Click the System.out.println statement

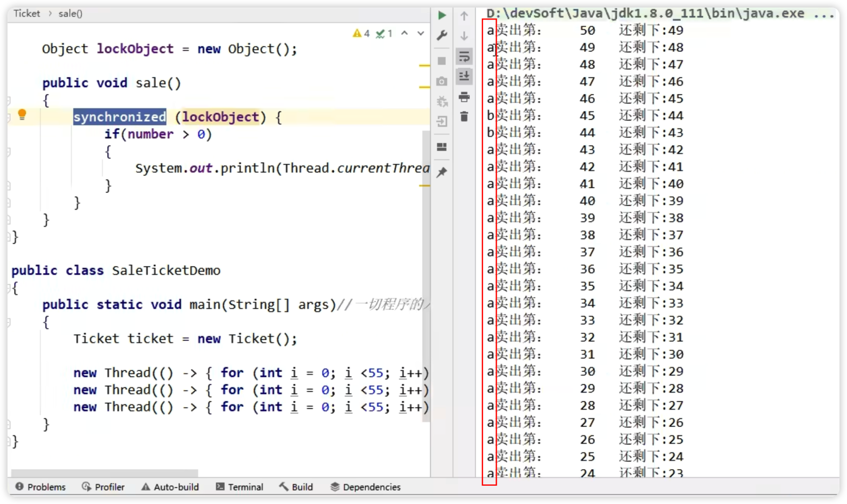pyautogui.click(x=282, y=168)
